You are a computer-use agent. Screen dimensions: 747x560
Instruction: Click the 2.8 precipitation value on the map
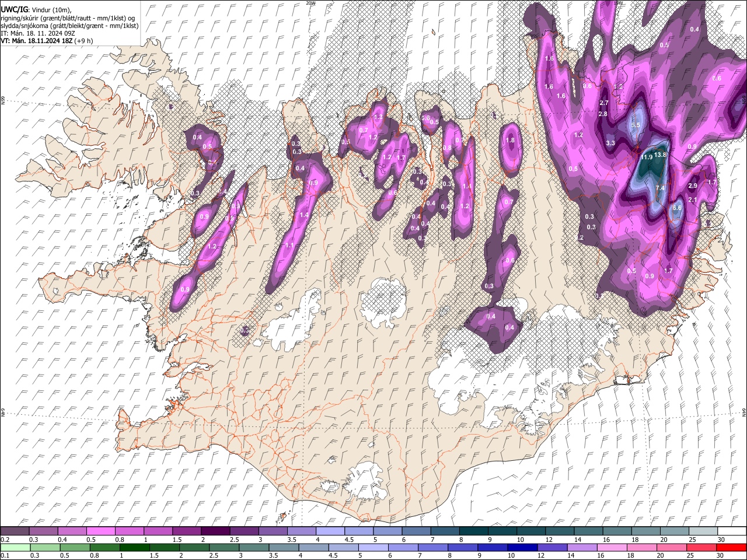pos(603,114)
